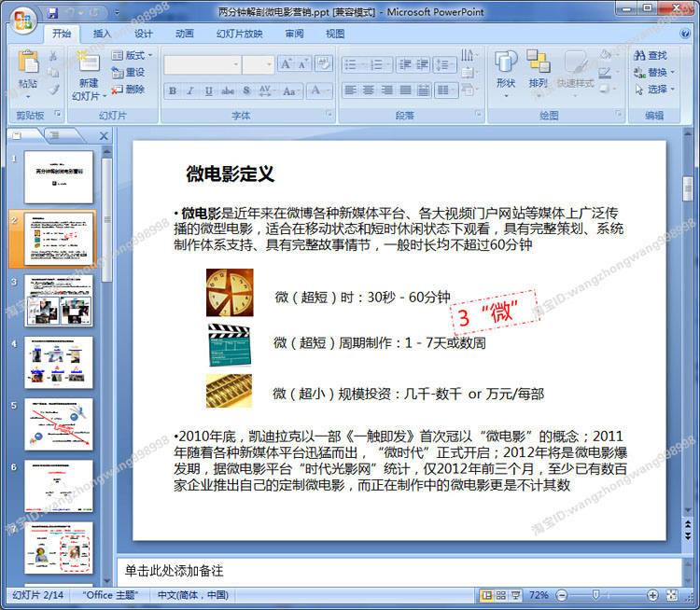Switch to slide sorter view in status bar
The width and height of the screenshot is (700, 610).
pos(501,595)
